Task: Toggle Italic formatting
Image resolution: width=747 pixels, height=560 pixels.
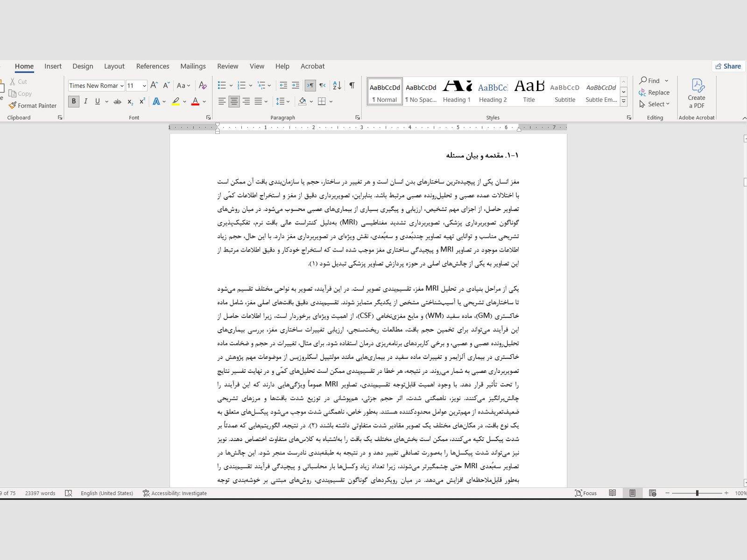Action: (x=85, y=101)
